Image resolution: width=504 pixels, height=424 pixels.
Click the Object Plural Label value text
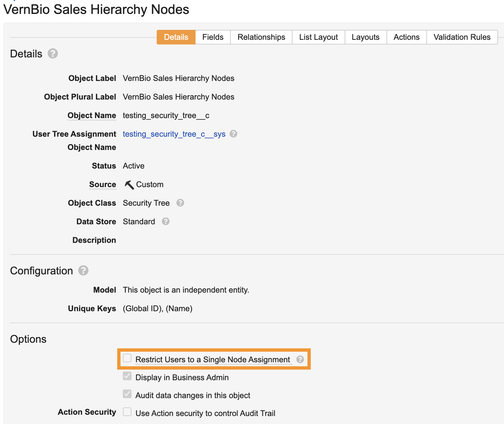pos(179,97)
